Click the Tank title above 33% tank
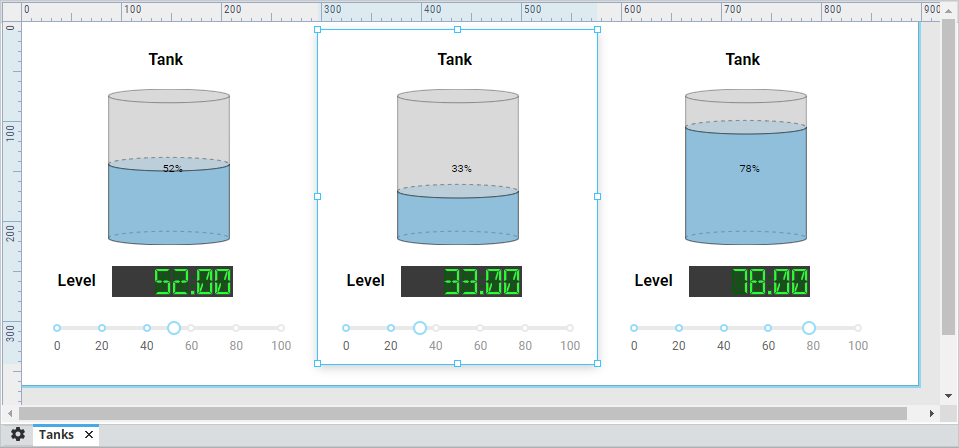 click(x=454, y=59)
